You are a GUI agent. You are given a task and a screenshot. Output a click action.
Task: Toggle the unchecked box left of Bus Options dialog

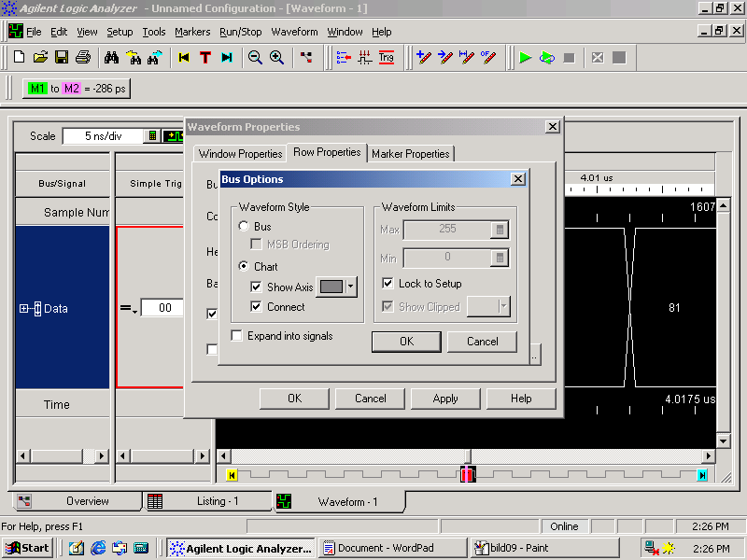point(212,349)
